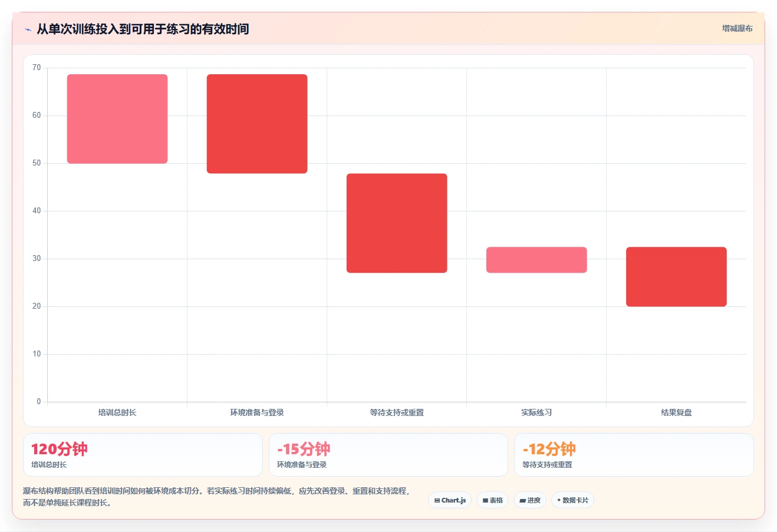Click the x-axis label 实际练习
This screenshot has width=777, height=532.
(536, 412)
